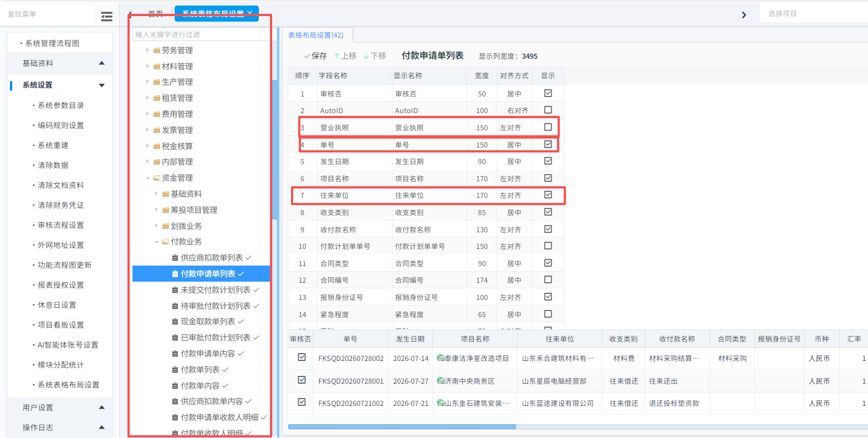Click the tree panel vertical scrollbar
This screenshot has width=868, height=438.
click(x=274, y=150)
